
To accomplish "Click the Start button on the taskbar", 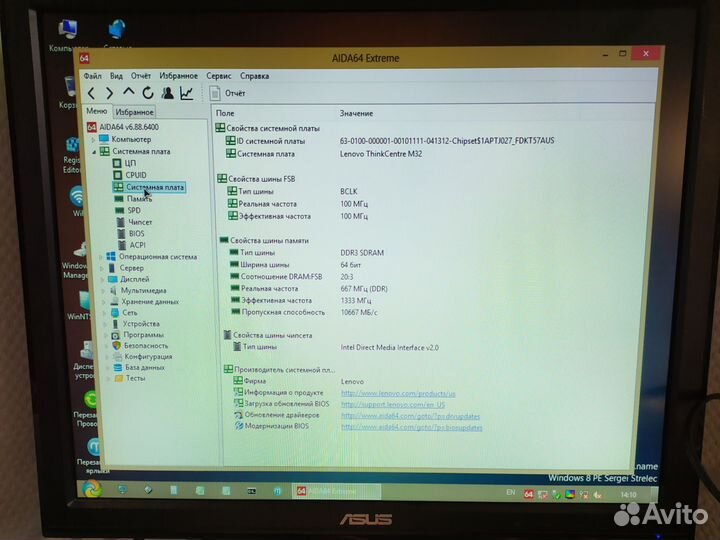I will 92,489.
